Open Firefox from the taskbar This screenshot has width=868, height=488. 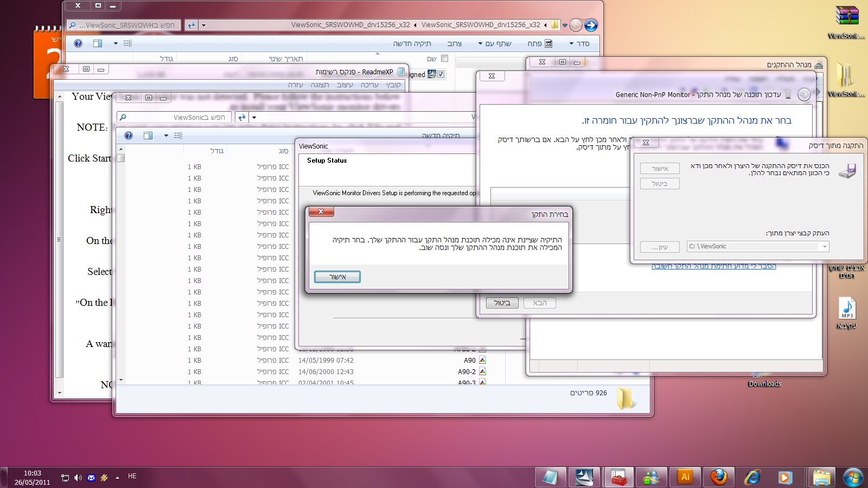pos(719,477)
